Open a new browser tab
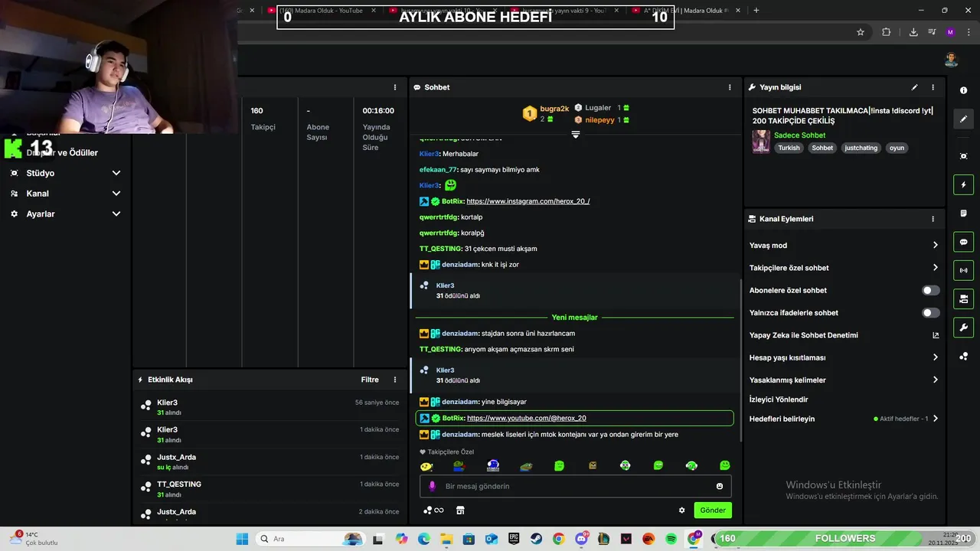This screenshot has height=551, width=980. (x=756, y=10)
